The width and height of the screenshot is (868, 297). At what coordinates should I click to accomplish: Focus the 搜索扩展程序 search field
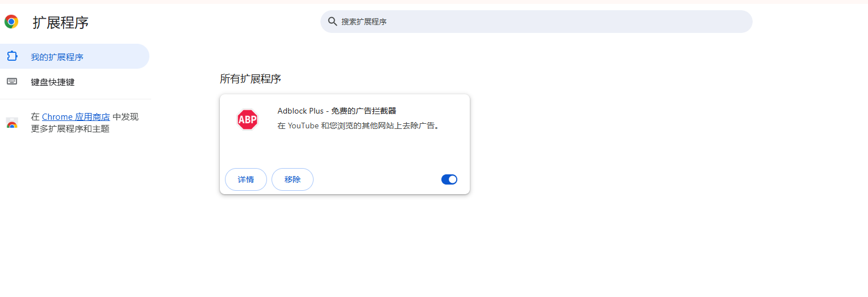[x=536, y=22]
